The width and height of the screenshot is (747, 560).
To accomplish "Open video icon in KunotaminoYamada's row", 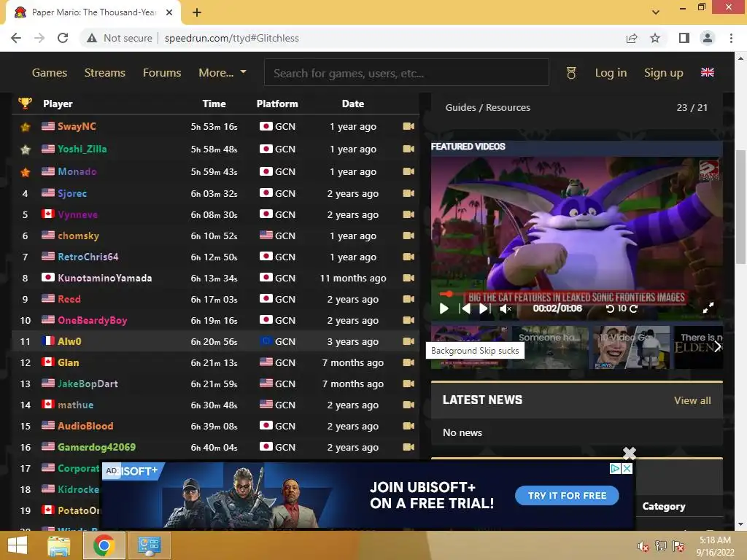I will 409,278.
